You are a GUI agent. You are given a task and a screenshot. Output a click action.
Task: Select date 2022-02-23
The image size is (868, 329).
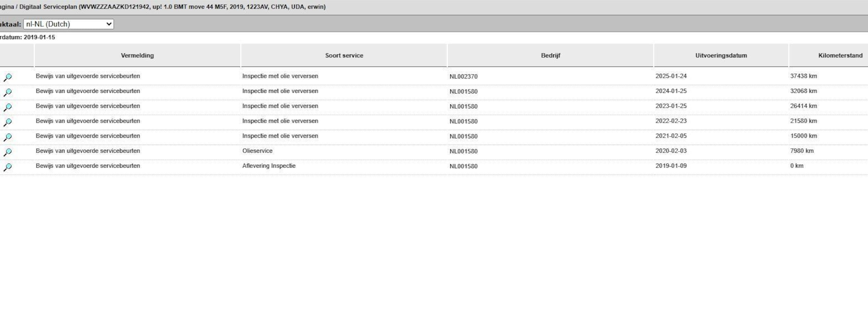pos(671,121)
